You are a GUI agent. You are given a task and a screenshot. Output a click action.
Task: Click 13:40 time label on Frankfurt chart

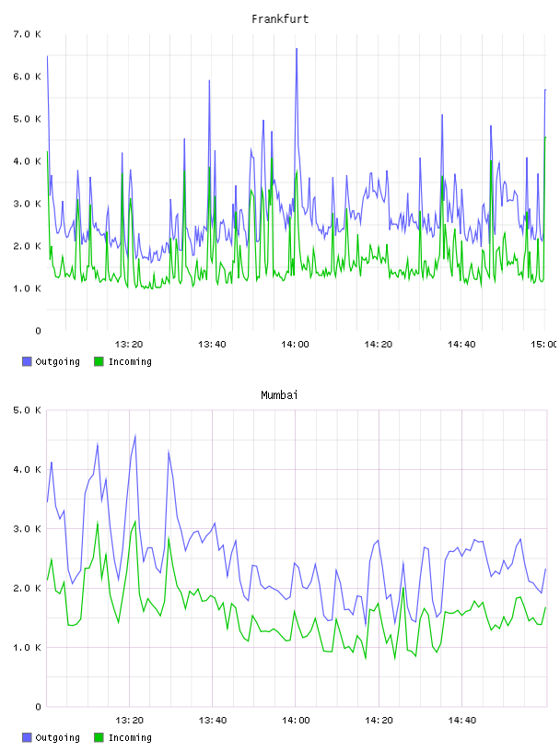[212, 345]
